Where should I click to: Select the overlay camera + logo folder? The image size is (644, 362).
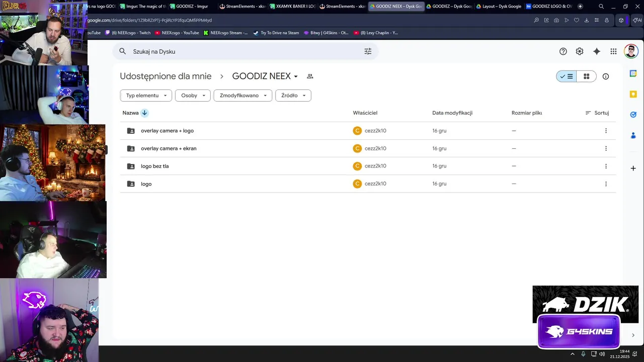368,131
